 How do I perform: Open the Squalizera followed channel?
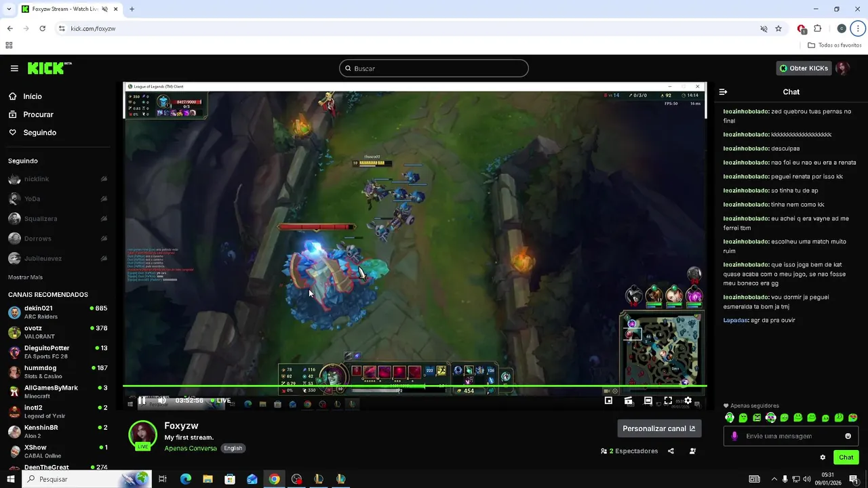coord(58,219)
